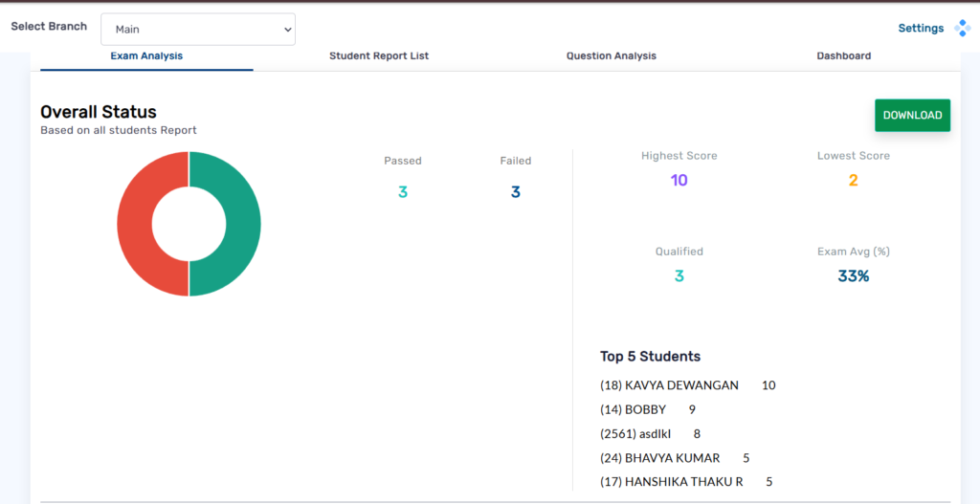
Task: Click the blue diamond icon beside Settings
Action: tap(962, 28)
